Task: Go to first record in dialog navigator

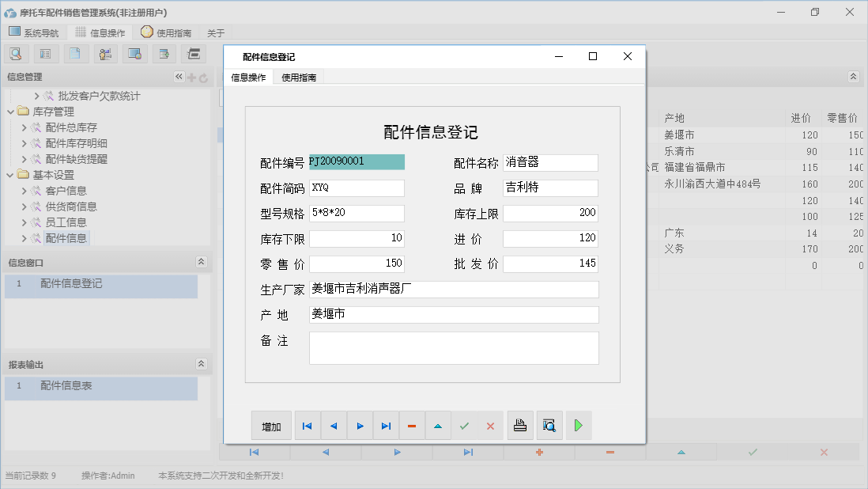Action: 307,426
